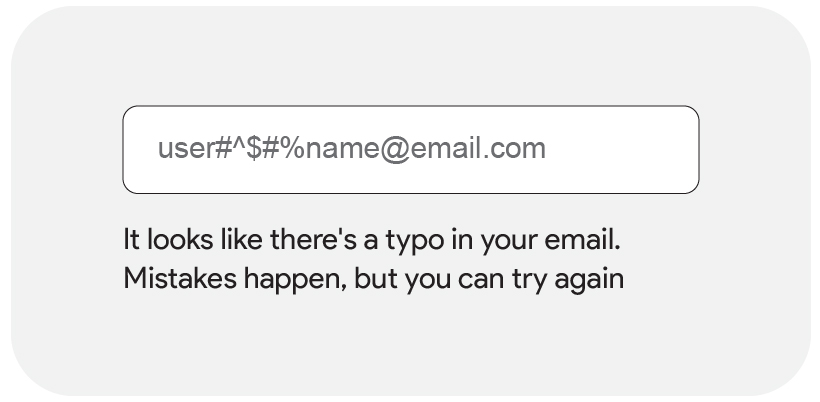Click "your email." at end of first line

pyautogui.click(x=551, y=241)
